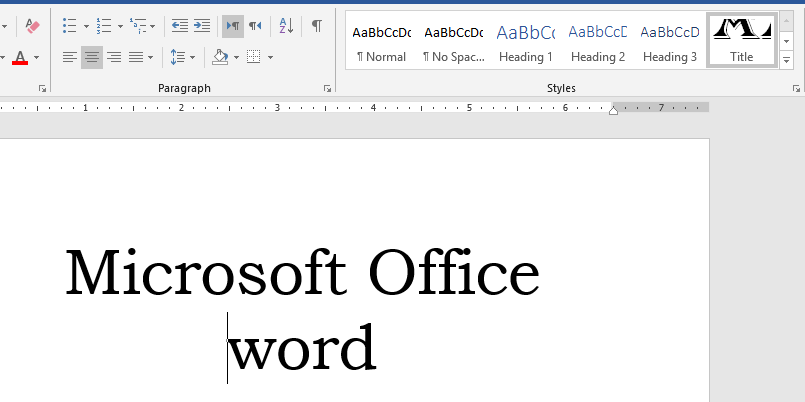This screenshot has width=805, height=402.
Task: Click the Borders icon
Action: (x=254, y=57)
